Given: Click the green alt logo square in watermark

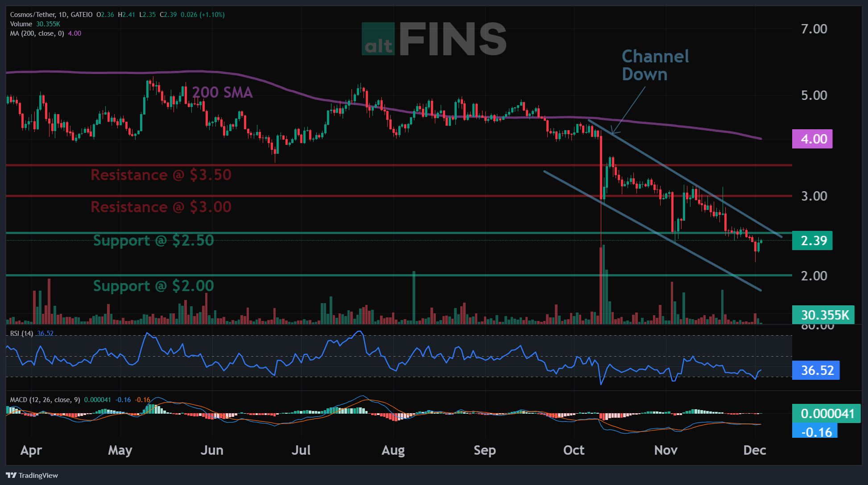Looking at the screenshot, I should 378,39.
